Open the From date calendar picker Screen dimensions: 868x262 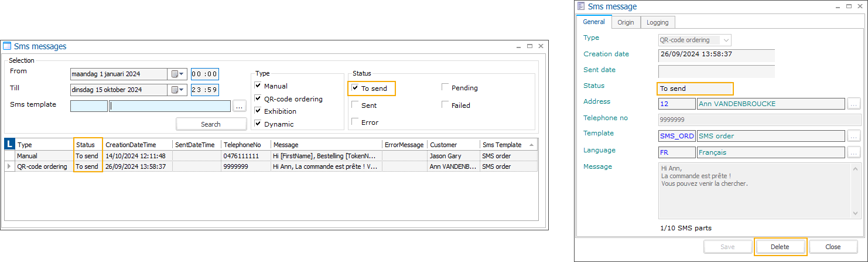(177, 74)
